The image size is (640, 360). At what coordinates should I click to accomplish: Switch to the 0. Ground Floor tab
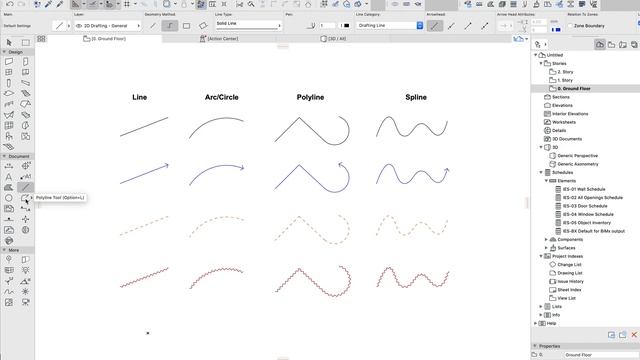click(x=104, y=38)
